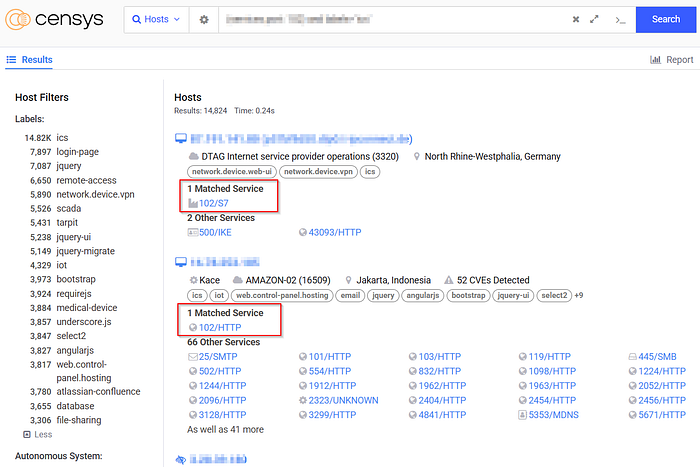Click the Report chart icon

pos(655,60)
